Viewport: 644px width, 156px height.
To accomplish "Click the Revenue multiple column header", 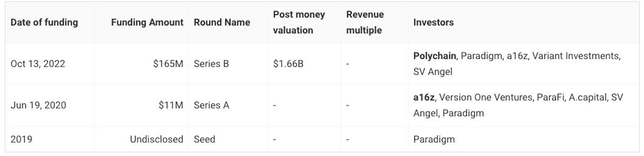I will tap(365, 22).
